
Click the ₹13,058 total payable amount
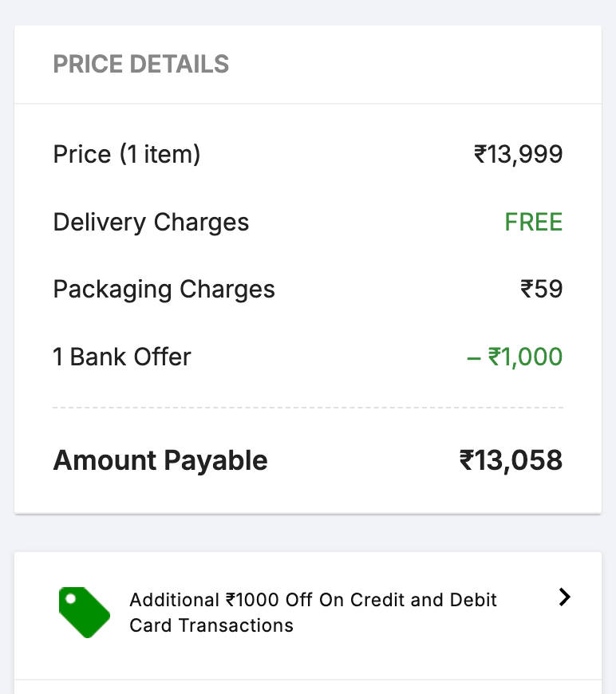click(x=511, y=460)
